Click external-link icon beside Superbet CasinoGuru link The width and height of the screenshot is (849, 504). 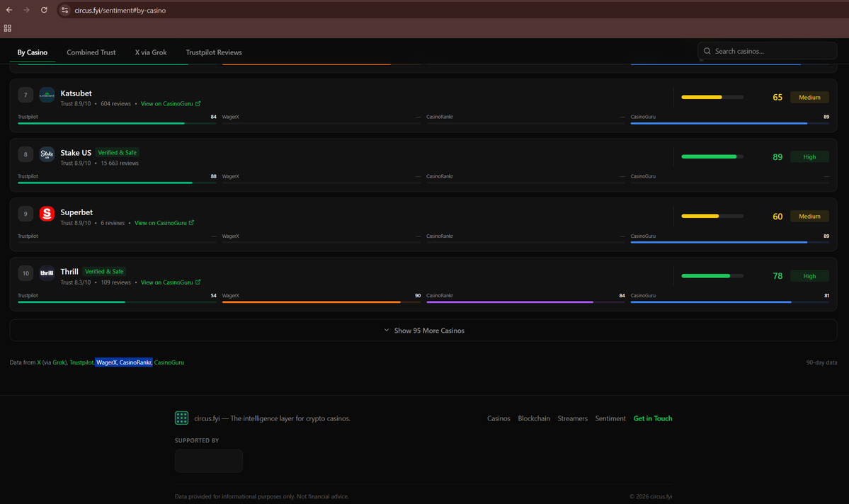[191, 222]
